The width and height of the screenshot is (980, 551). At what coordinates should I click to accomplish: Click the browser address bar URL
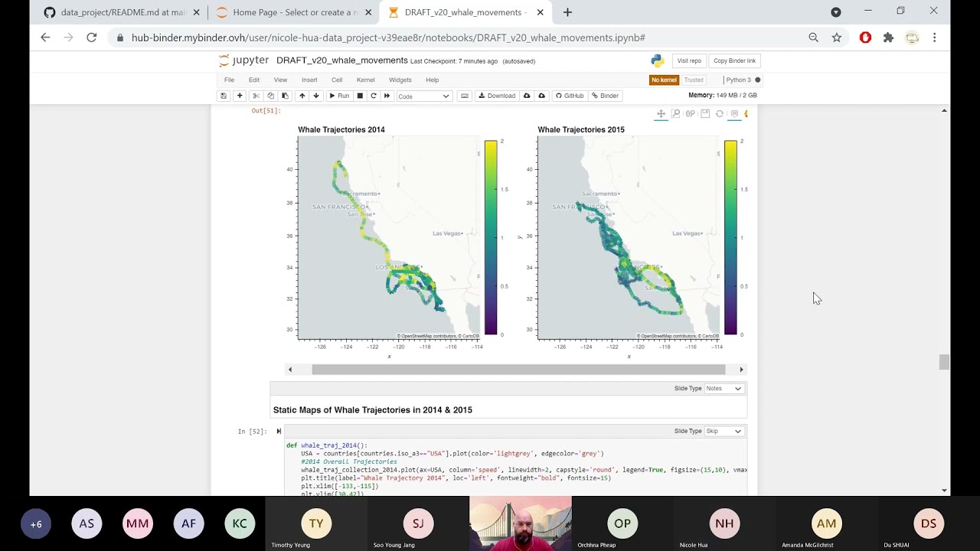click(x=388, y=37)
